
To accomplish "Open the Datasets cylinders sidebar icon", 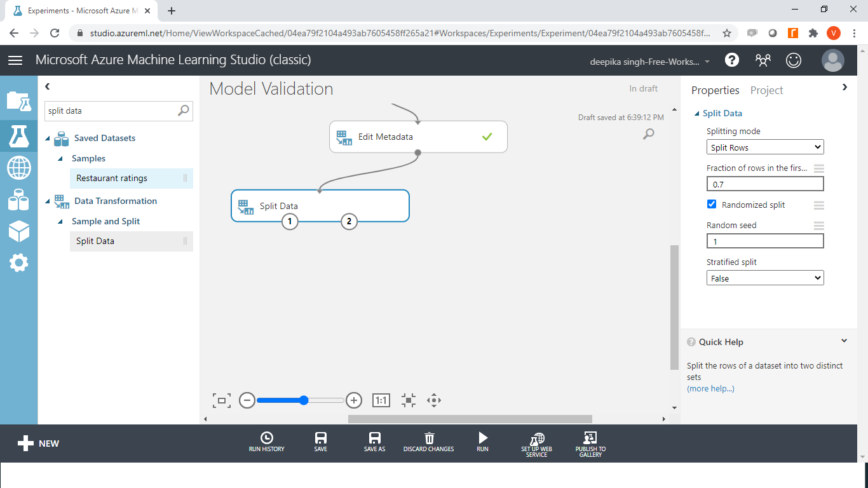I will (18, 200).
